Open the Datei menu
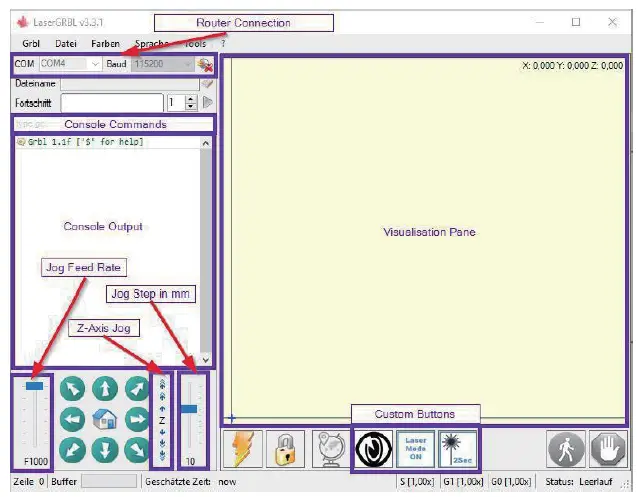 (x=66, y=43)
